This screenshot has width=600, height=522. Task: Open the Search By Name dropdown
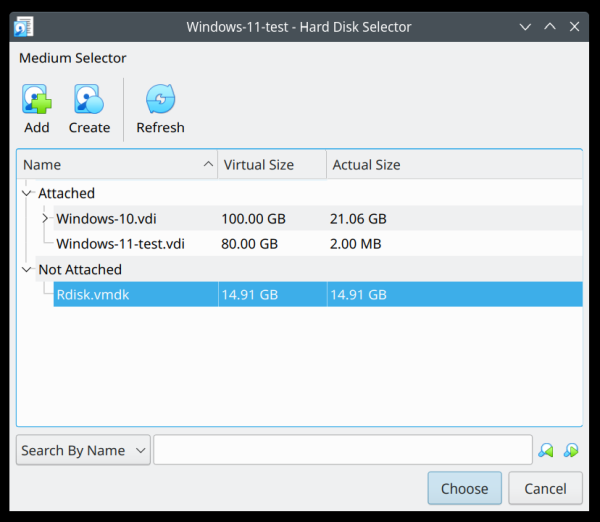(84, 450)
